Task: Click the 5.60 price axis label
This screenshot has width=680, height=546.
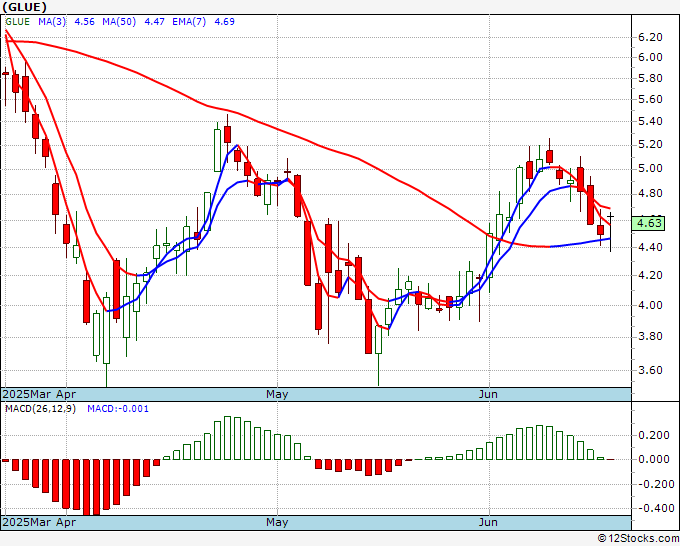Action: coord(651,99)
